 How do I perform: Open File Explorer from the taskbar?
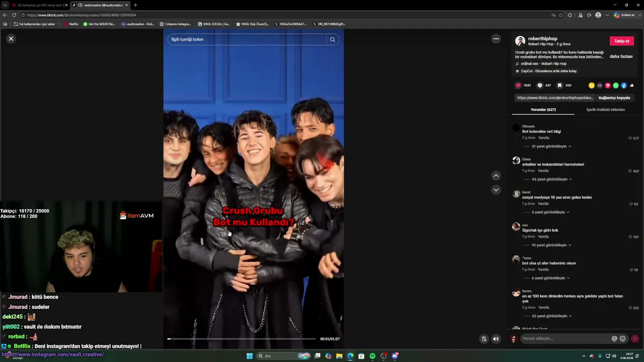point(339,356)
